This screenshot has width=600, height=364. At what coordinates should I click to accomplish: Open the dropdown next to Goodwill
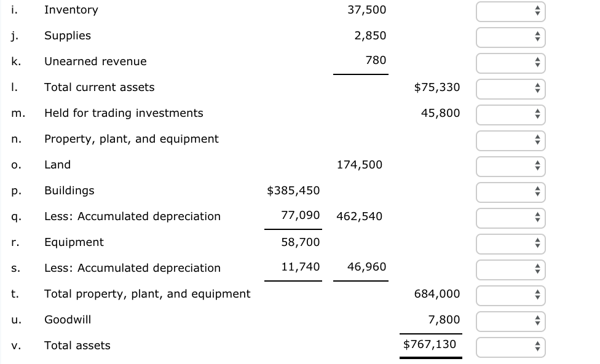pos(510,322)
